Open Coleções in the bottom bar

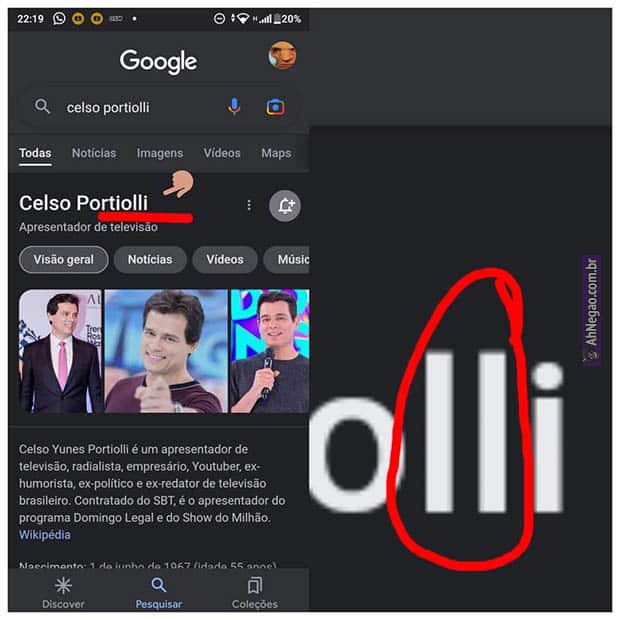pos(255,592)
